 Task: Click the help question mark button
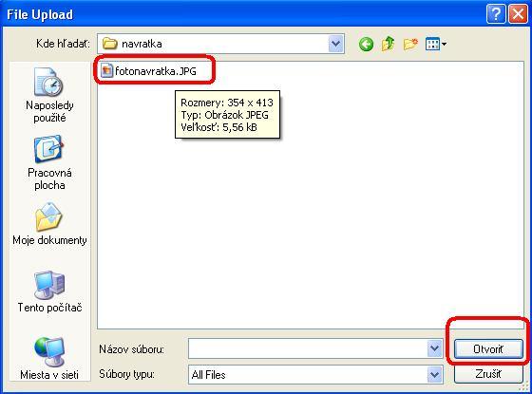496,14
